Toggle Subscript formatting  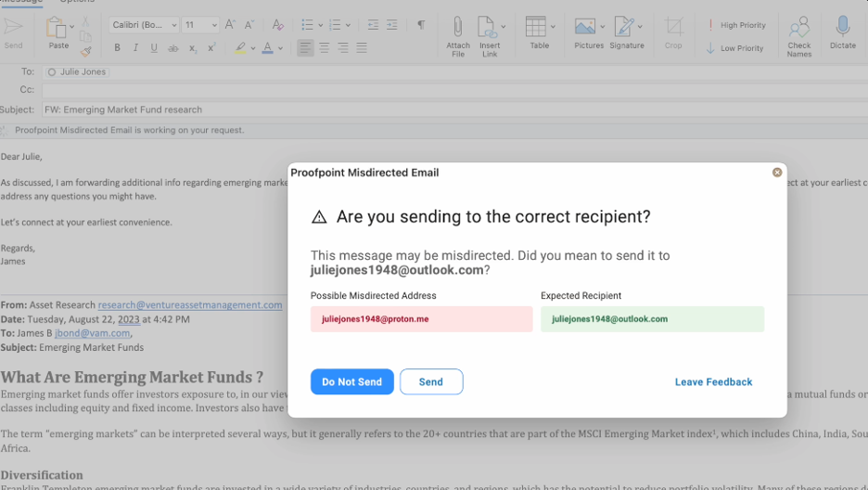[x=192, y=49]
